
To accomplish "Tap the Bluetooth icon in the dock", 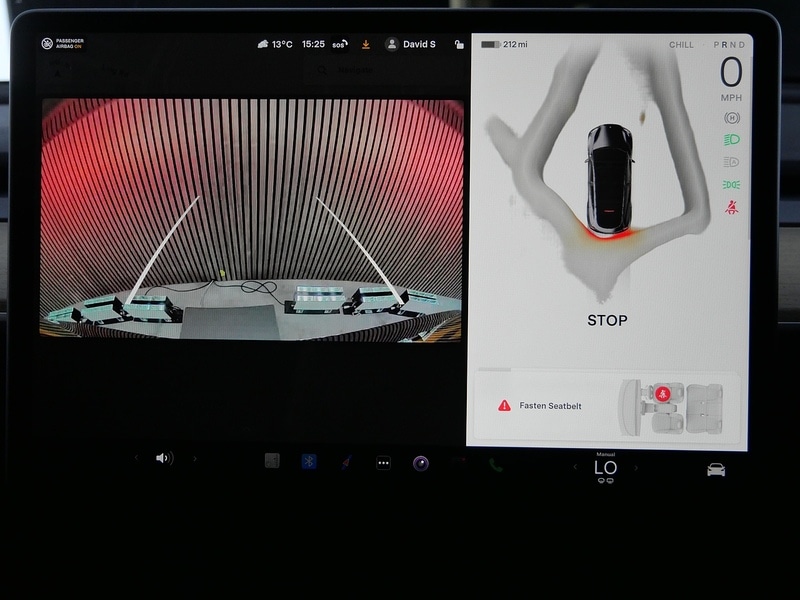I will (309, 461).
